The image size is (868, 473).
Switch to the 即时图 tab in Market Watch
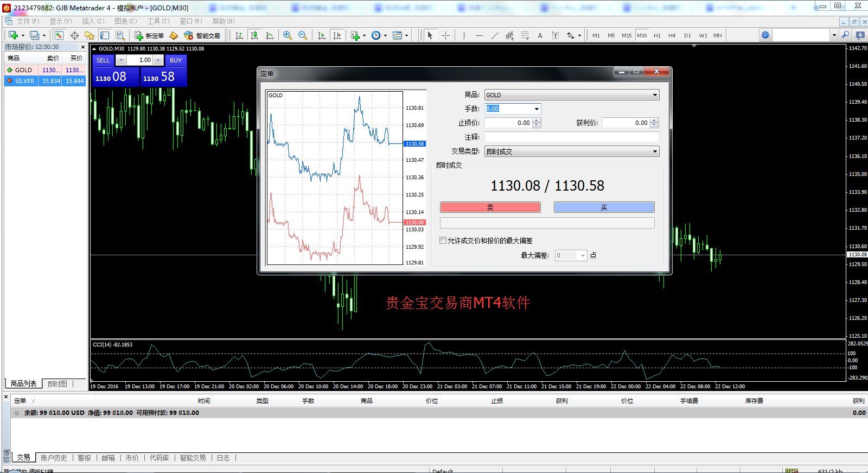[x=58, y=383]
